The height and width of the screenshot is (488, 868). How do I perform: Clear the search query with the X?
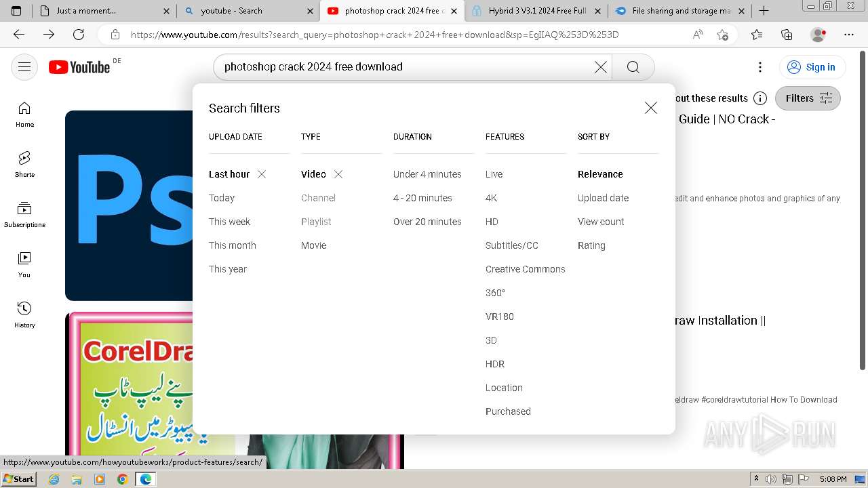pos(601,66)
